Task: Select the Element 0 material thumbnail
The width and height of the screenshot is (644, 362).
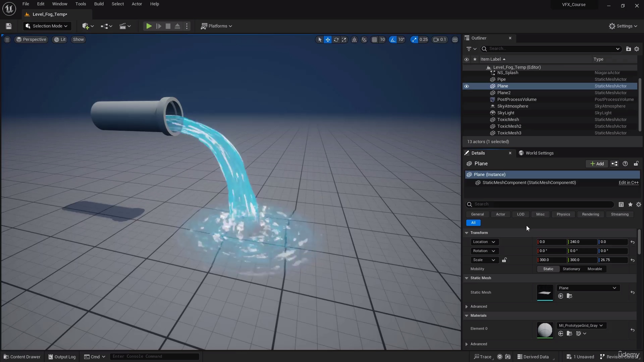Action: [x=545, y=330]
